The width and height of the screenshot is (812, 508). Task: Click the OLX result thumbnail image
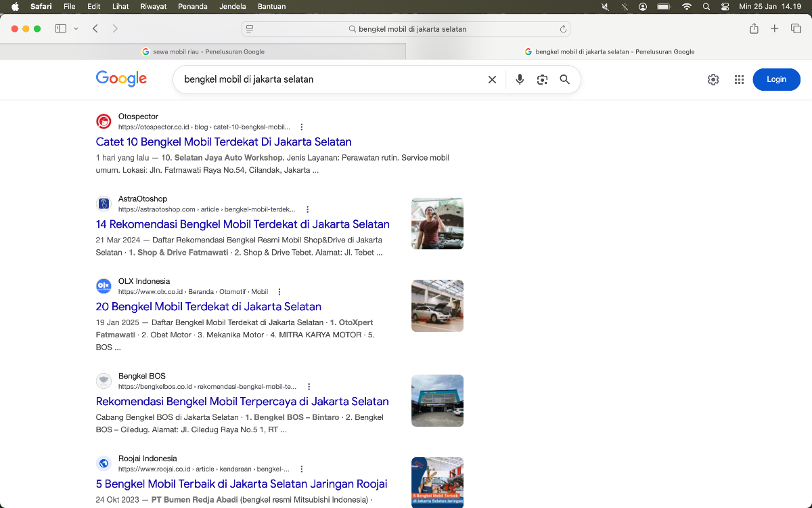coord(437,305)
